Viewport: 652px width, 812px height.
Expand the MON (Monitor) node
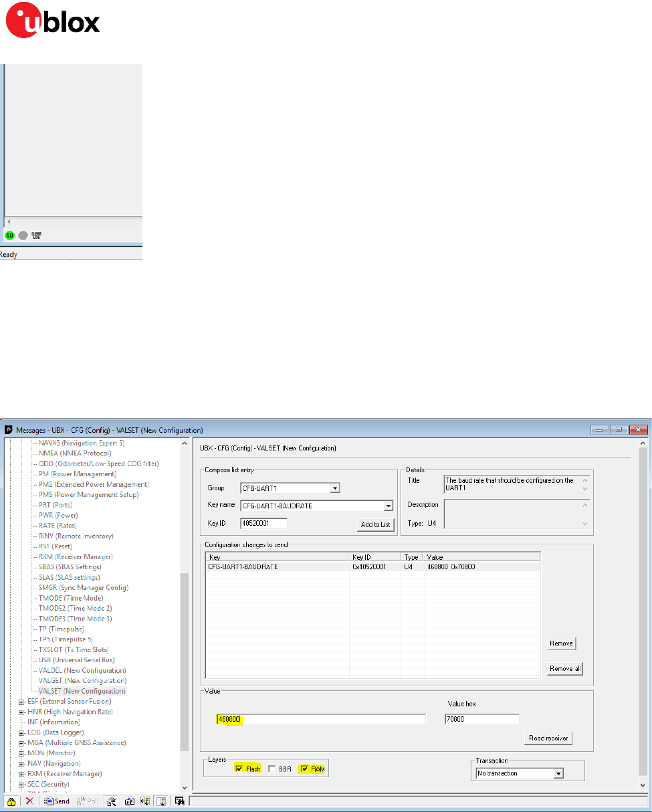click(x=21, y=753)
